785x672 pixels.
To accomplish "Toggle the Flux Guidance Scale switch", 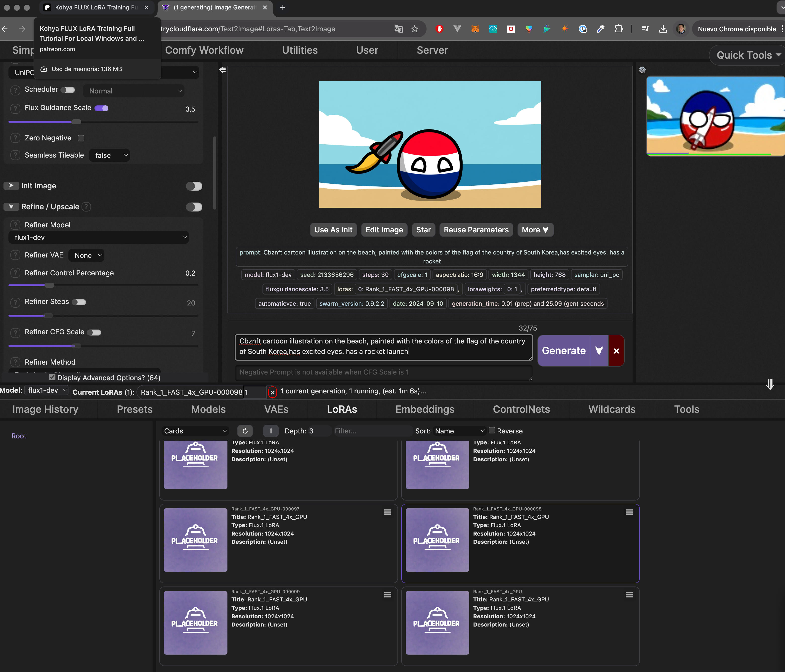I will pos(101,108).
